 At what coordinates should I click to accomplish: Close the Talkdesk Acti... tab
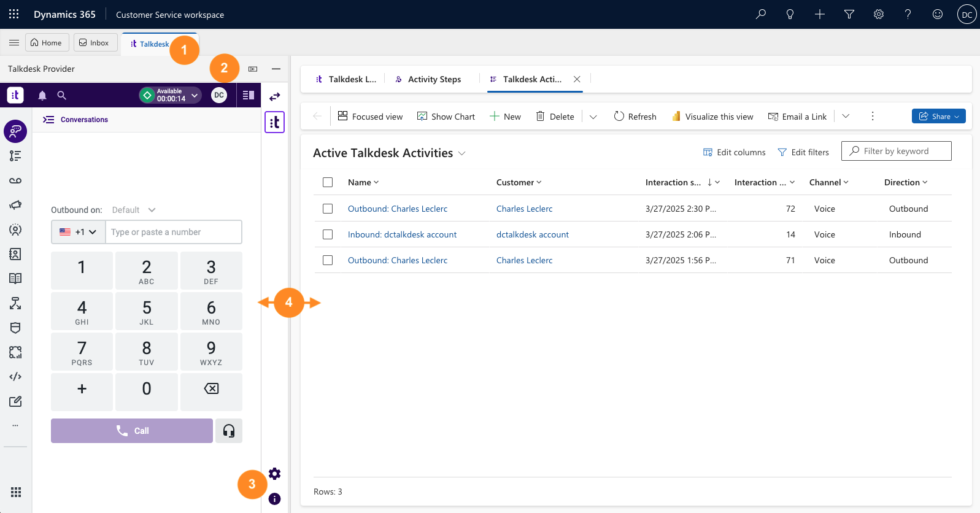pyautogui.click(x=577, y=79)
